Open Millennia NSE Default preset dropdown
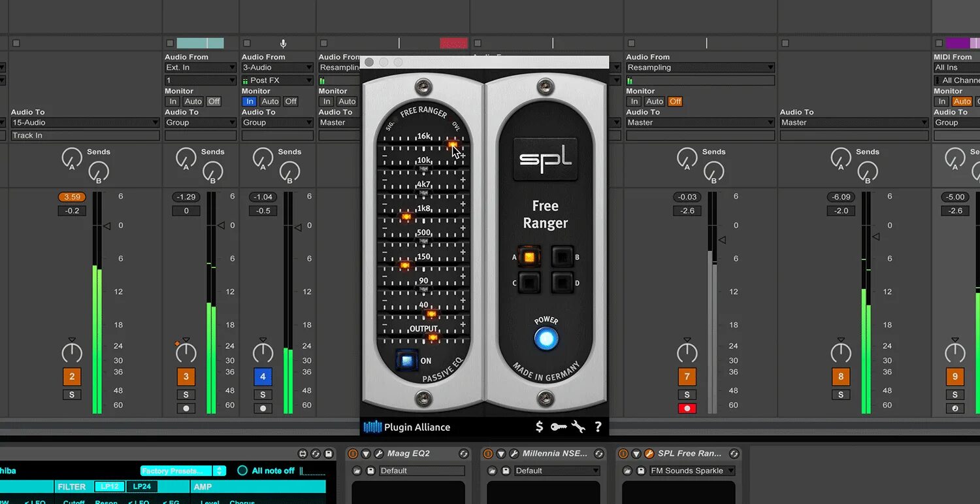 click(x=557, y=471)
